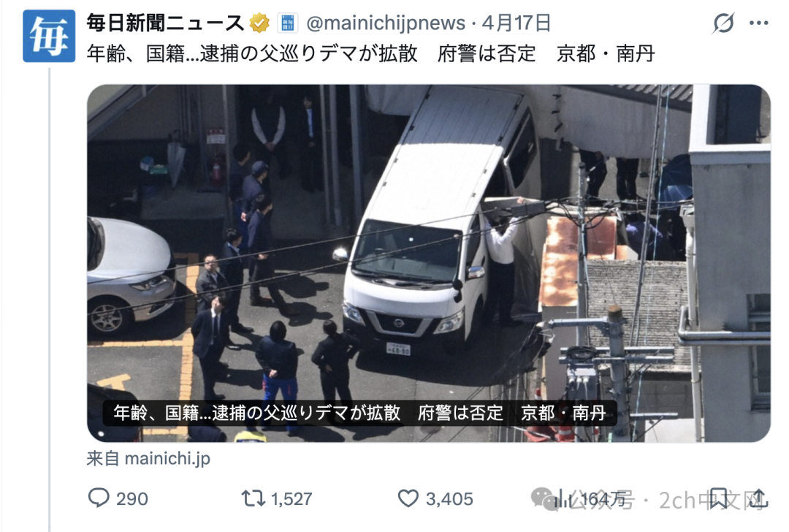Viewport: 789px width, 532px height.
Task: Click the 1,527 reposts count
Action: (x=291, y=499)
